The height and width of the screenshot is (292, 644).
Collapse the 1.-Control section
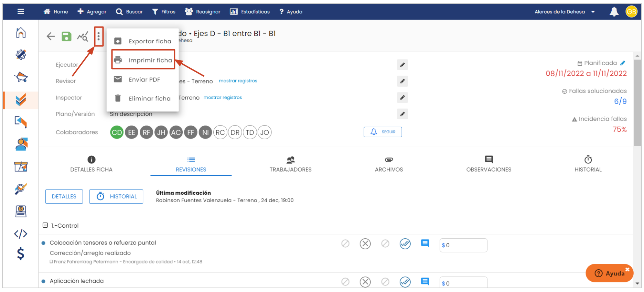coord(45,225)
